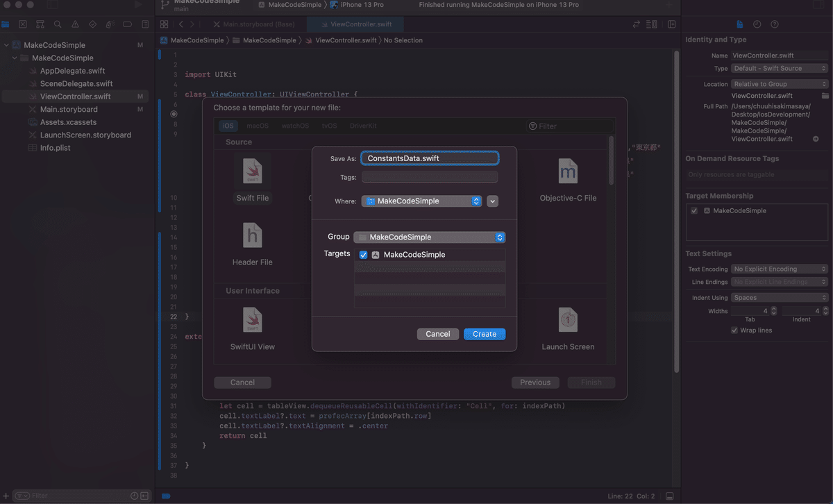Click Cancel in the template chooser

pyautogui.click(x=242, y=383)
